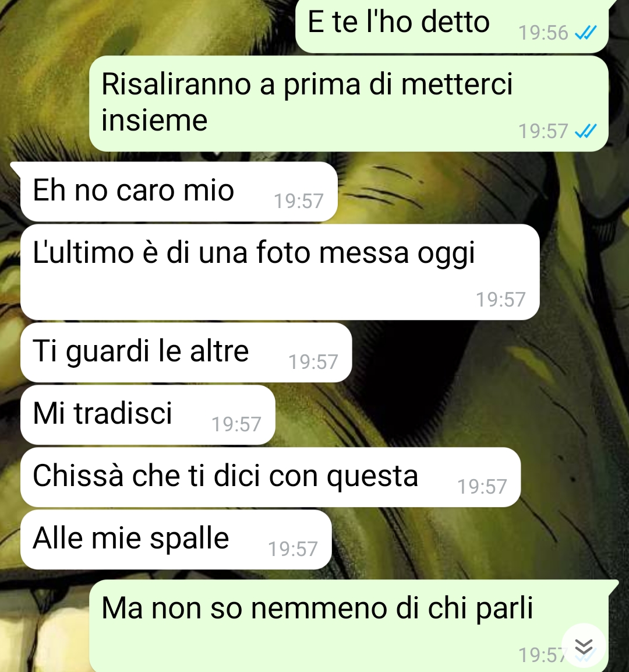
Task: Tap the 'Alle mie spalle' message
Action: pyautogui.click(x=176, y=540)
